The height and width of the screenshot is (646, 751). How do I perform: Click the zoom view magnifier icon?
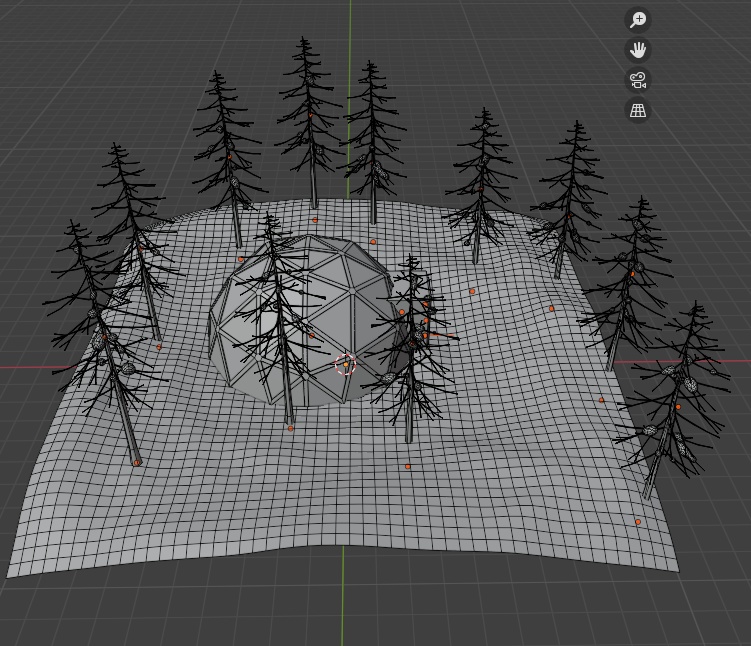(x=638, y=20)
